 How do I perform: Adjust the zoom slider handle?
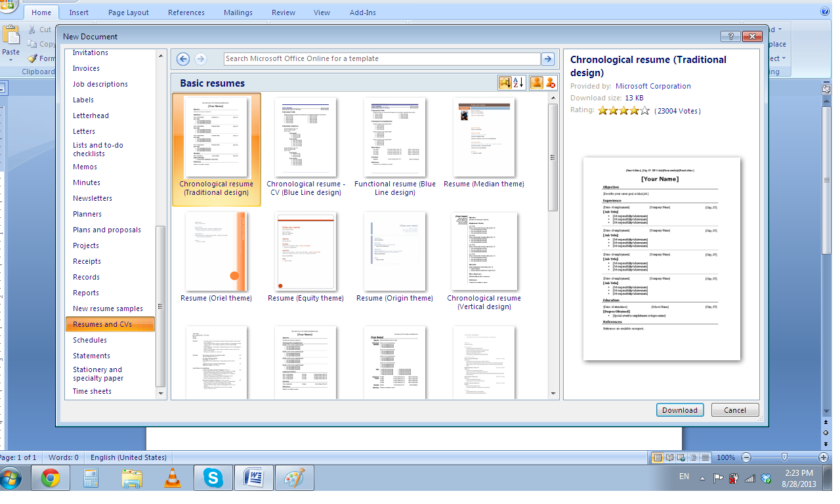(784, 457)
